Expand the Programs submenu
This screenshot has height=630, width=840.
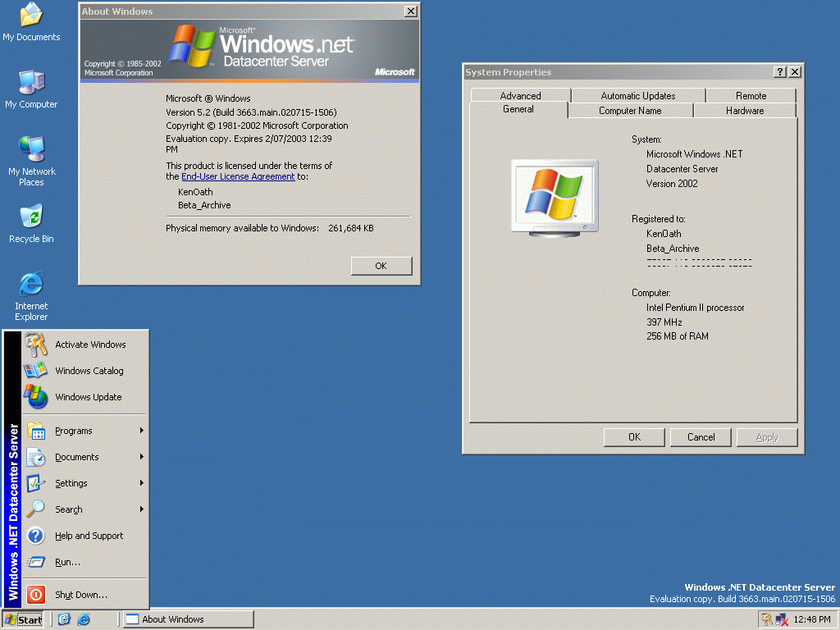[74, 431]
